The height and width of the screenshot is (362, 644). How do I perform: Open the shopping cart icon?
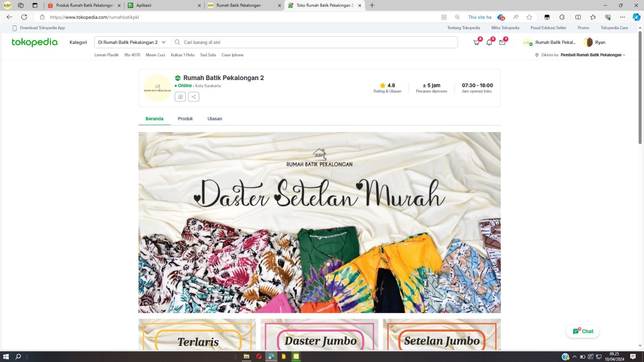(477, 42)
